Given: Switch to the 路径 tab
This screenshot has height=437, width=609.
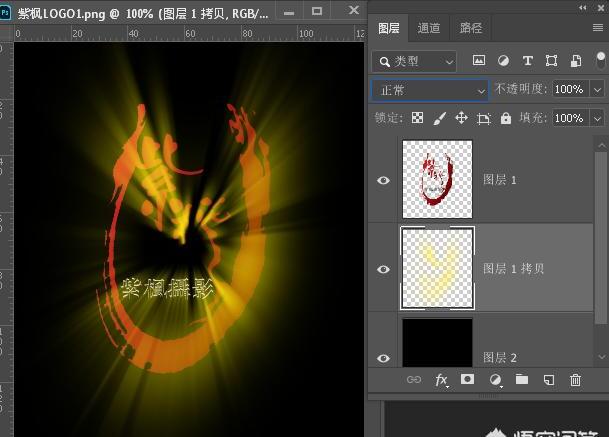Looking at the screenshot, I should tap(469, 29).
